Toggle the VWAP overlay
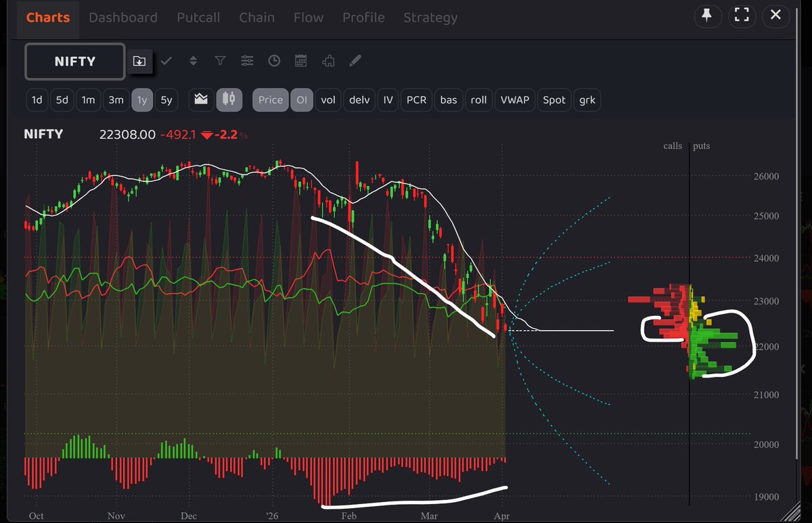812x523 pixels. 515,100
